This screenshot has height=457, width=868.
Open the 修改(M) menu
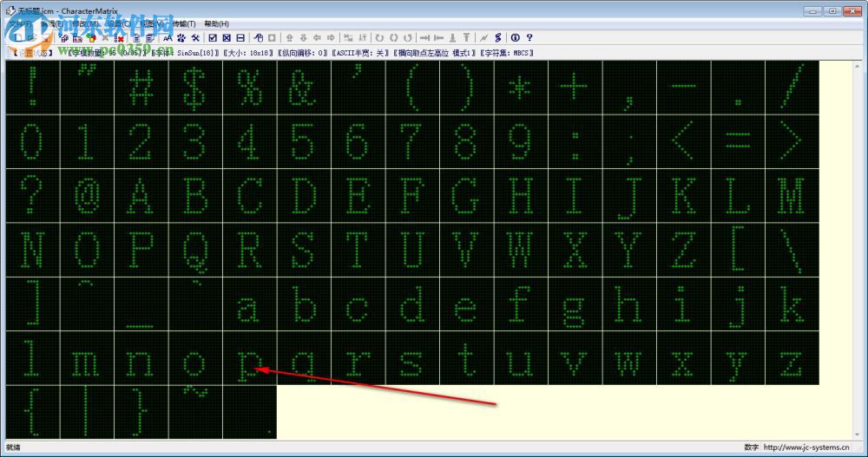[x=85, y=23]
